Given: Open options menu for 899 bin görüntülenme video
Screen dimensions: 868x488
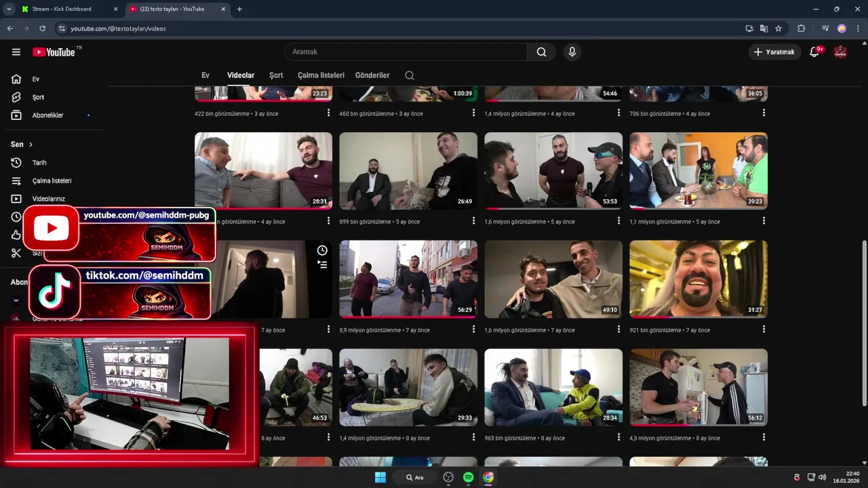Looking at the screenshot, I should (x=473, y=221).
